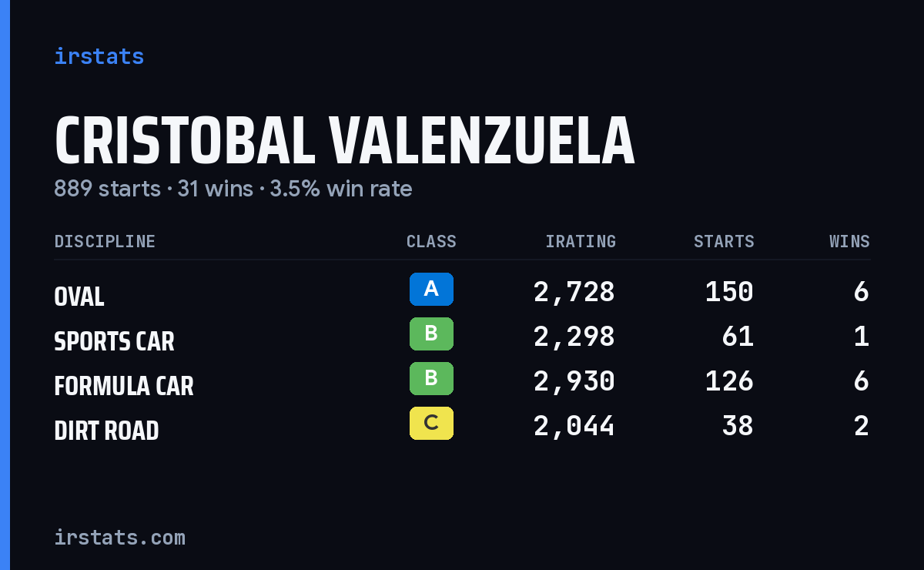
Task: Click the green B badge for Sports Car
Action: (x=431, y=334)
